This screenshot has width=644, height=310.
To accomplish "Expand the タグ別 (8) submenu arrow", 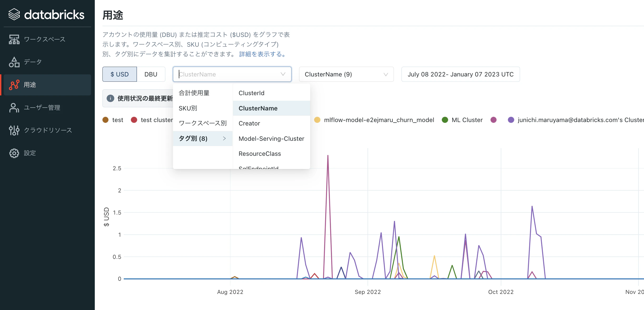I will pyautogui.click(x=224, y=138).
